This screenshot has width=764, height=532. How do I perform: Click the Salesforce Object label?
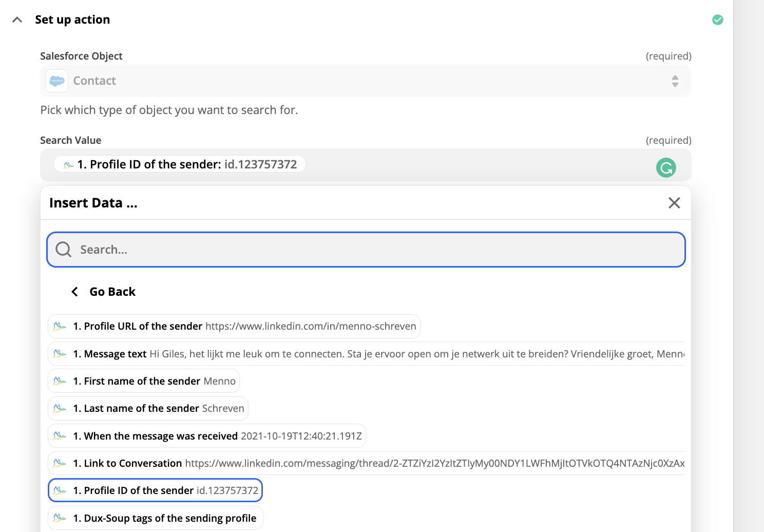pyautogui.click(x=81, y=56)
